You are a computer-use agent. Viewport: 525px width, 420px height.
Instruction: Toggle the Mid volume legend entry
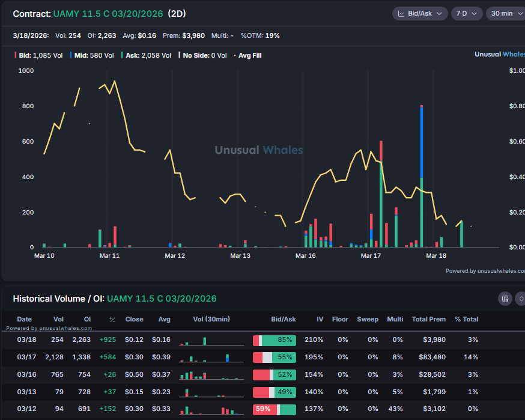[x=92, y=55]
